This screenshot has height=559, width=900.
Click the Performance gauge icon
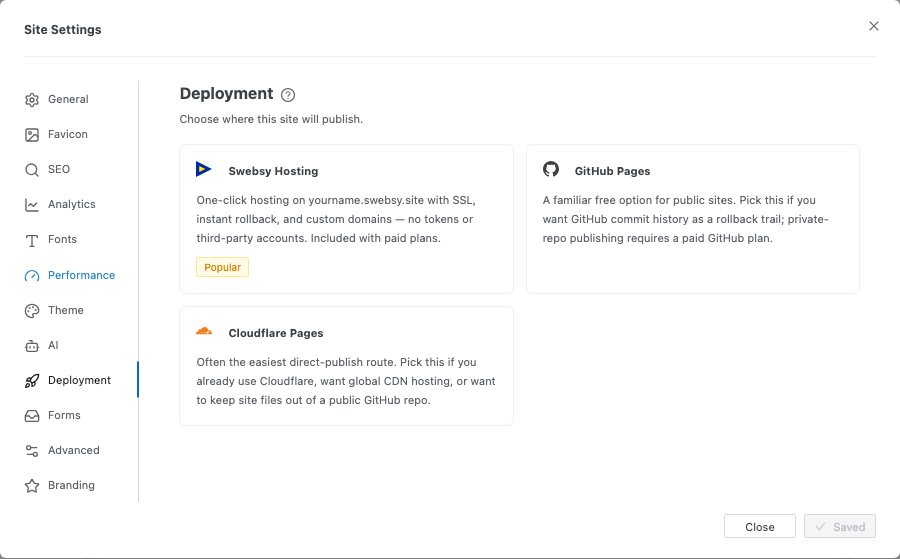click(32, 276)
